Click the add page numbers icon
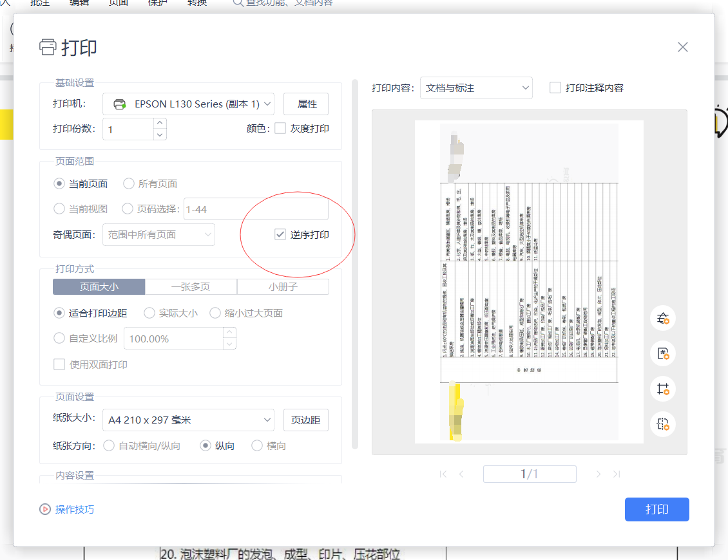Screen dimensions: 728x560 (x=663, y=353)
